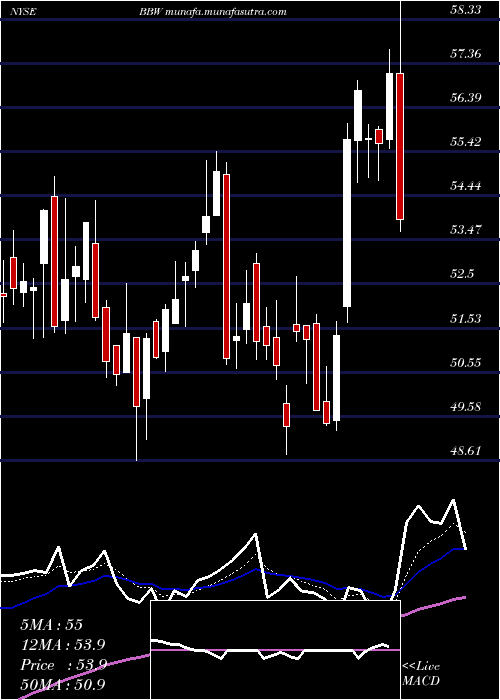Click the 49.58 price axis label
The width and height of the screenshot is (500, 700).
pos(466,407)
